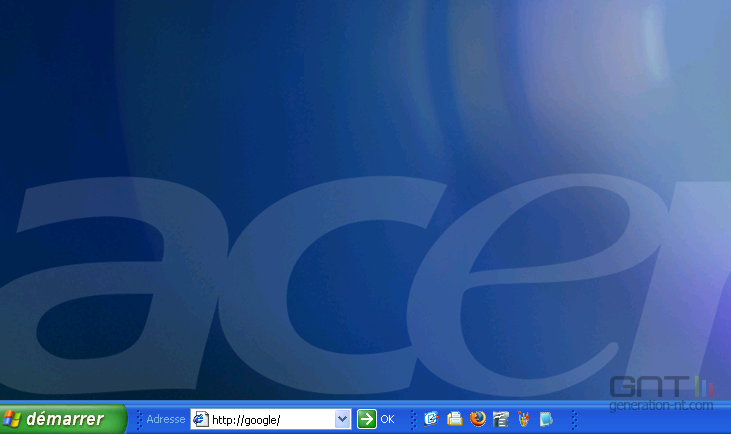Launch the Show Desktop quick launch icon
Viewport: 731px width, 434px height.
[431, 419]
